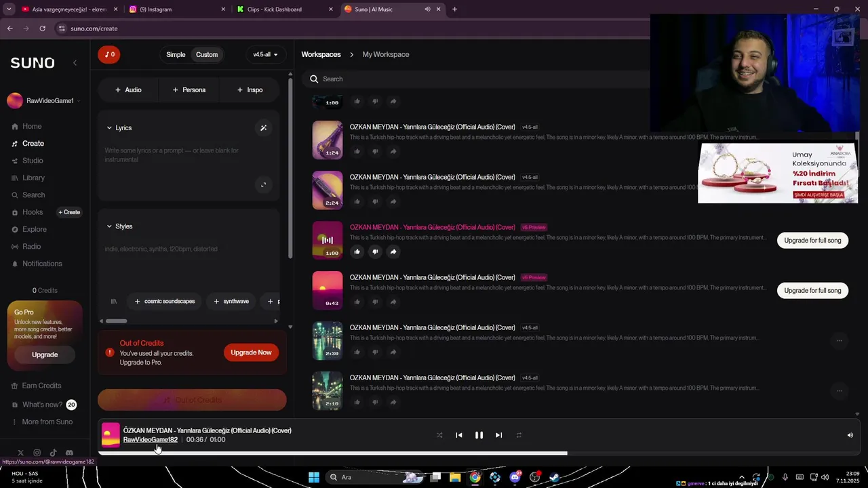Screen dimensions: 868x488
Task: Click the + Persona button
Action: click(x=189, y=89)
